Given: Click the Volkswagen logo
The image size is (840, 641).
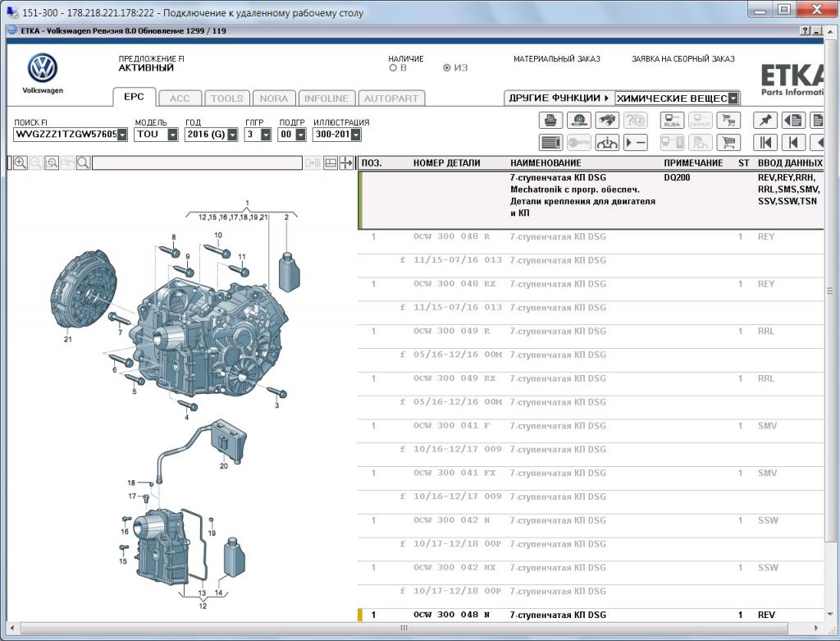Looking at the screenshot, I should tap(43, 68).
